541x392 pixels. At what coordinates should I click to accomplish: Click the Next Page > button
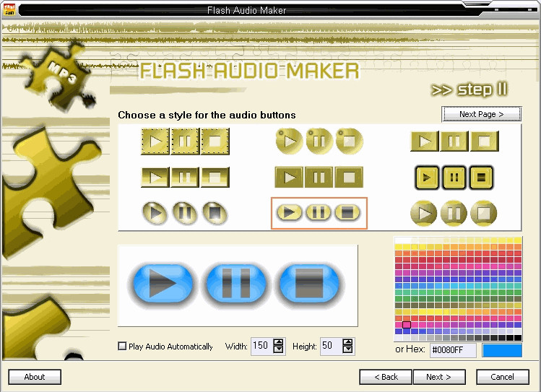tap(481, 114)
